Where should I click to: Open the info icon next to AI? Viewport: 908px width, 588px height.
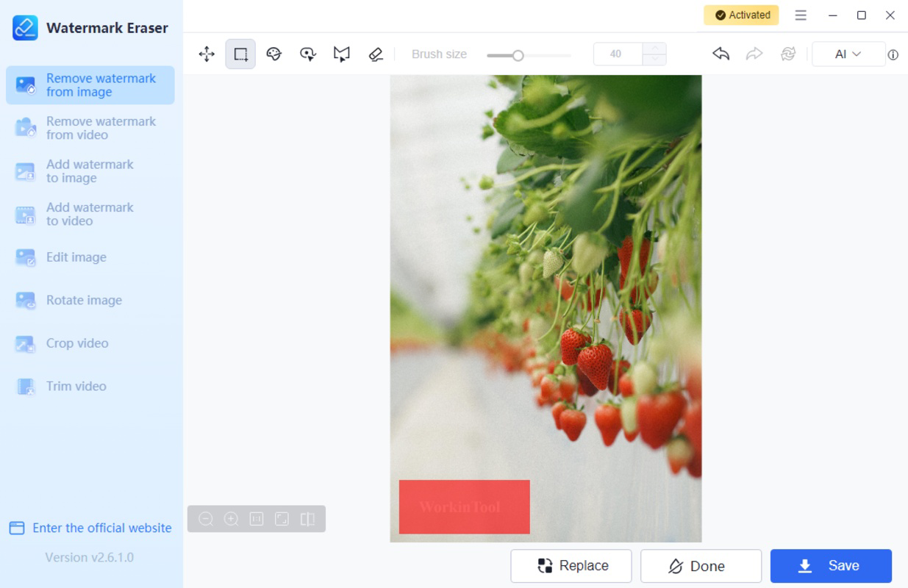(x=893, y=54)
